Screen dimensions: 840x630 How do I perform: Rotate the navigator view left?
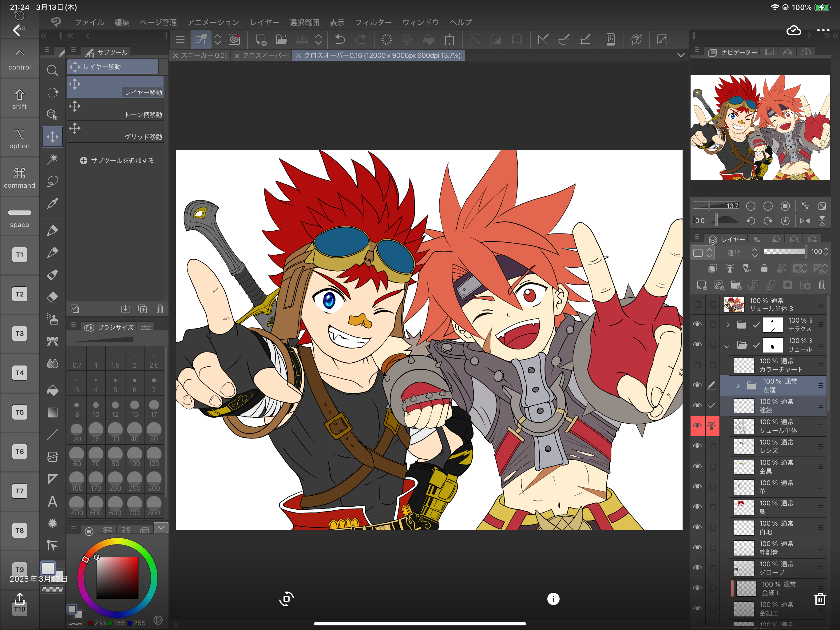pos(751,221)
